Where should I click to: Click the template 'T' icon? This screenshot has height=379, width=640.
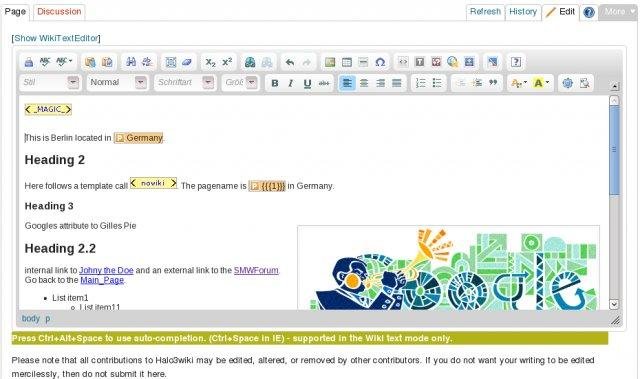[x=420, y=62]
